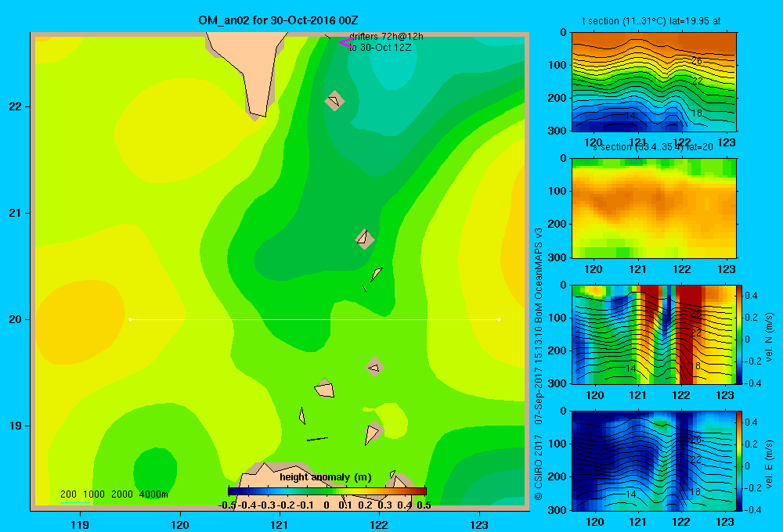Click longitude label 121 under the main map
The height and width of the screenshot is (532, 783).
(x=280, y=524)
